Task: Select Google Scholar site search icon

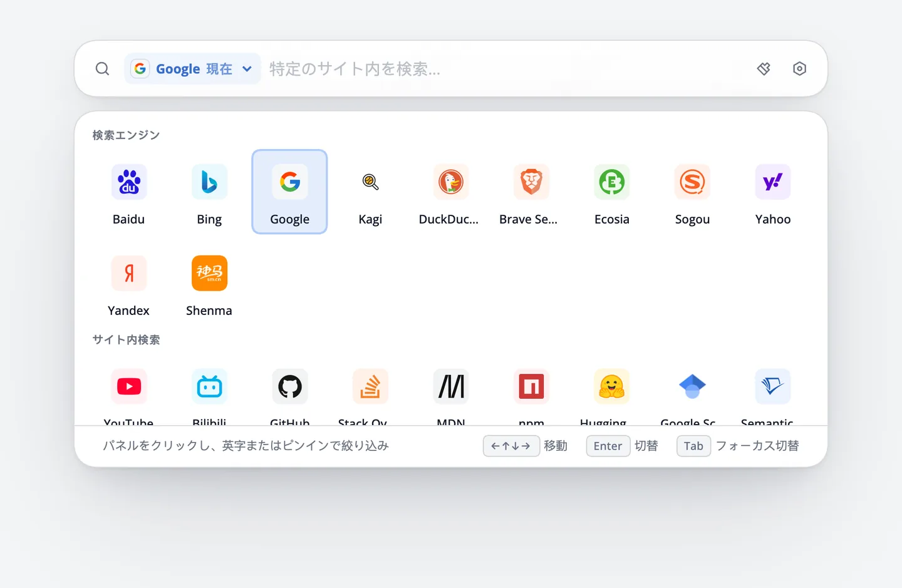Action: 692,386
